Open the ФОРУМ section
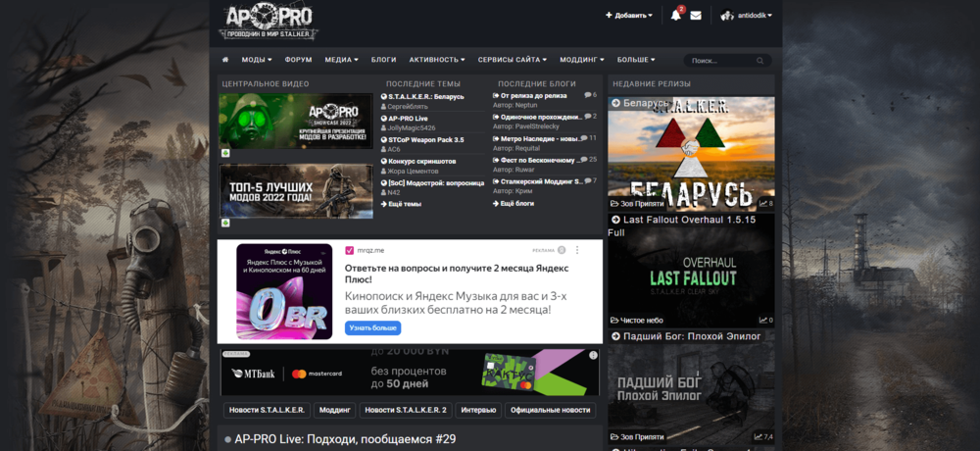The width and height of the screenshot is (980, 451). pyautogui.click(x=298, y=60)
